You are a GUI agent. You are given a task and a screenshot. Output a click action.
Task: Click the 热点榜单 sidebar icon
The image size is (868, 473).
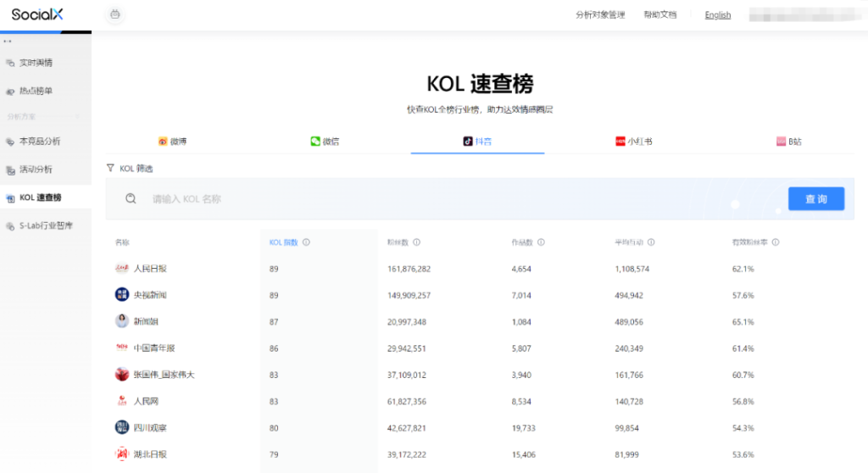coord(10,92)
